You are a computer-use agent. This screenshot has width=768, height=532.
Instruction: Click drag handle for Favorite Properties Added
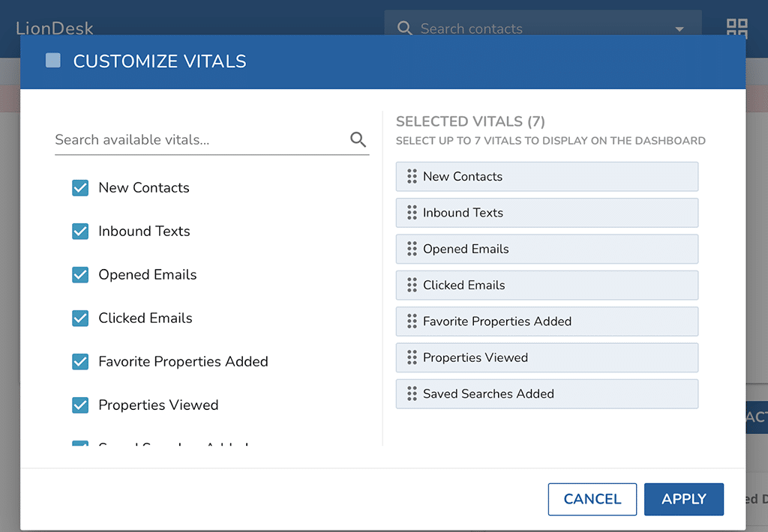pos(412,321)
